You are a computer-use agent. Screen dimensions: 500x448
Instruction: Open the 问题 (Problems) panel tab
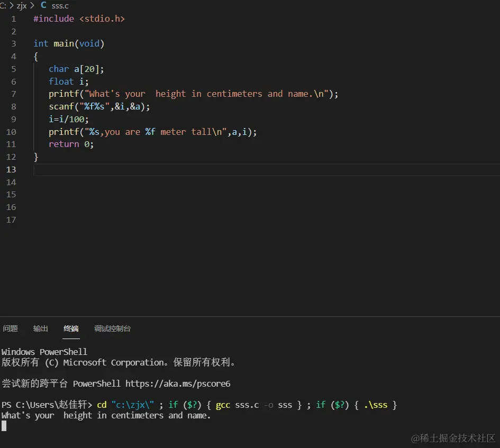[x=10, y=328]
